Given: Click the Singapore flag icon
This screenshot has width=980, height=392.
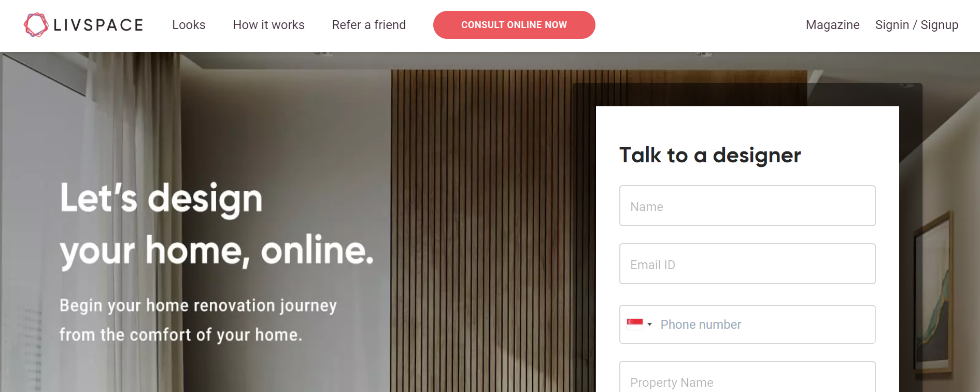Looking at the screenshot, I should [x=635, y=325].
